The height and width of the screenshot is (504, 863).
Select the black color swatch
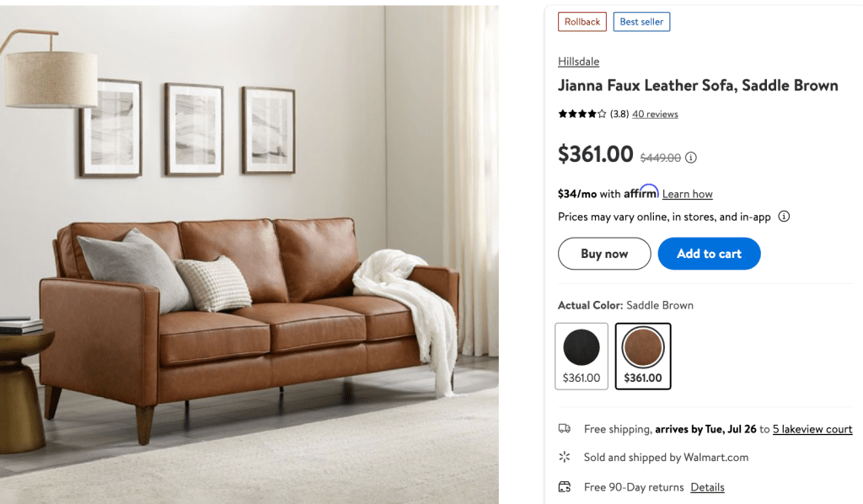point(582,356)
